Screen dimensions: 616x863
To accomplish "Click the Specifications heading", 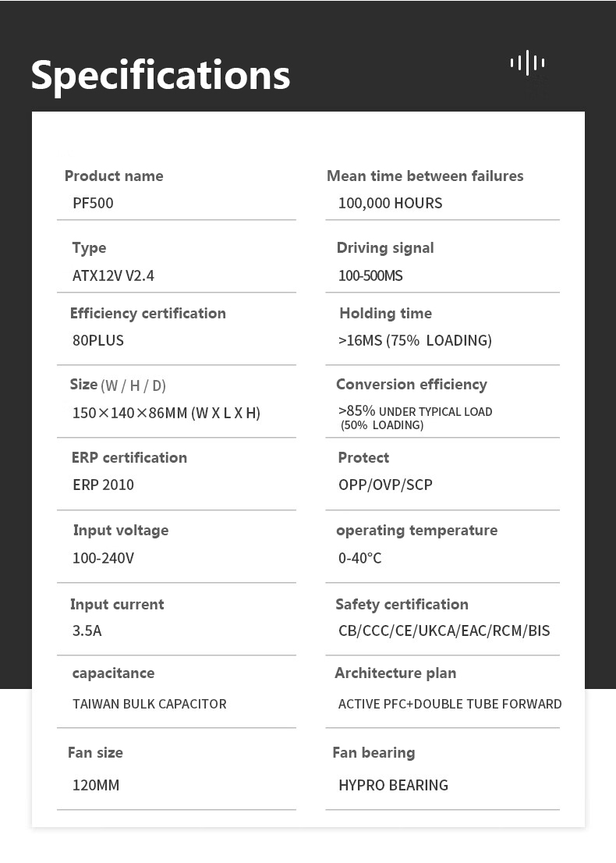I will coord(161,75).
